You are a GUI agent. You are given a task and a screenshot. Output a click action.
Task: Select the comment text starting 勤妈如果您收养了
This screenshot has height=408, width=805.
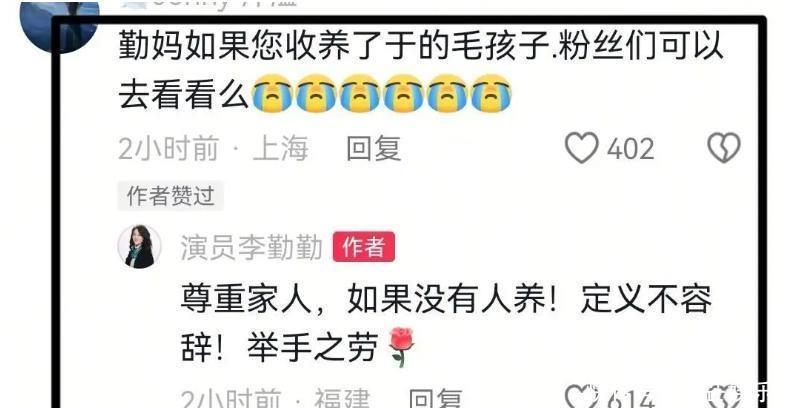[x=421, y=70]
